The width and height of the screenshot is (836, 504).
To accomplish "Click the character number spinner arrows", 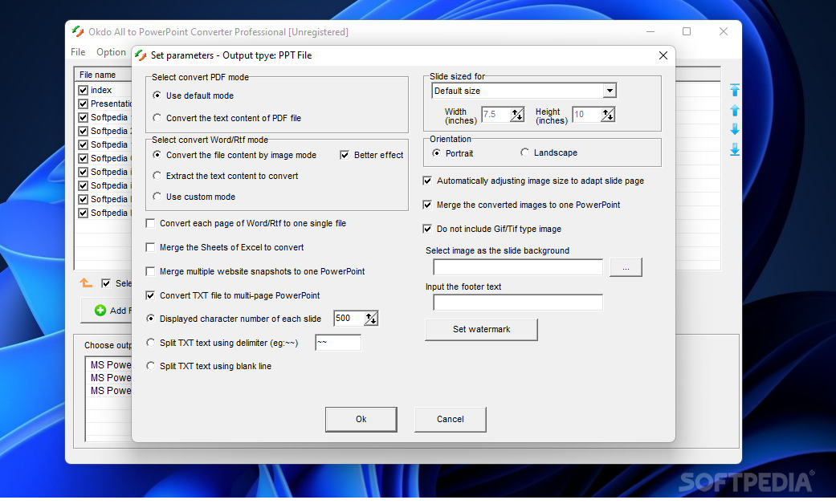I will (370, 319).
